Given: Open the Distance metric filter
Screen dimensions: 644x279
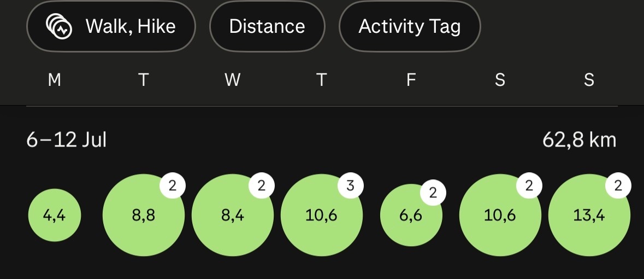Looking at the screenshot, I should 267,26.
